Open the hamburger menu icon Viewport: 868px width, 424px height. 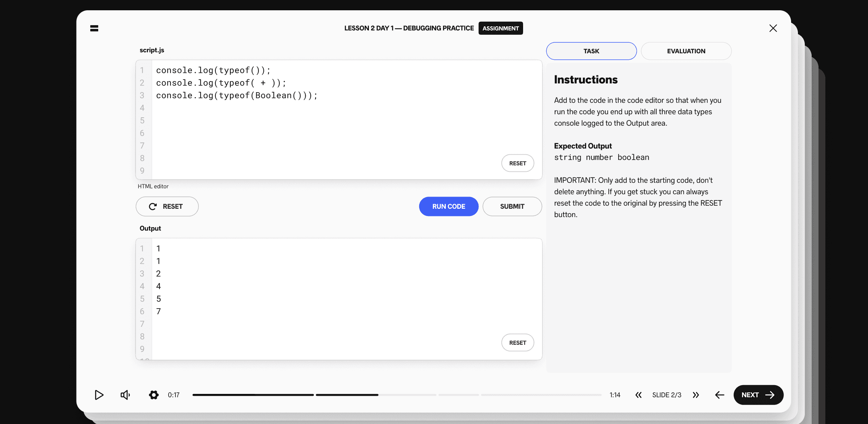pos(94,28)
